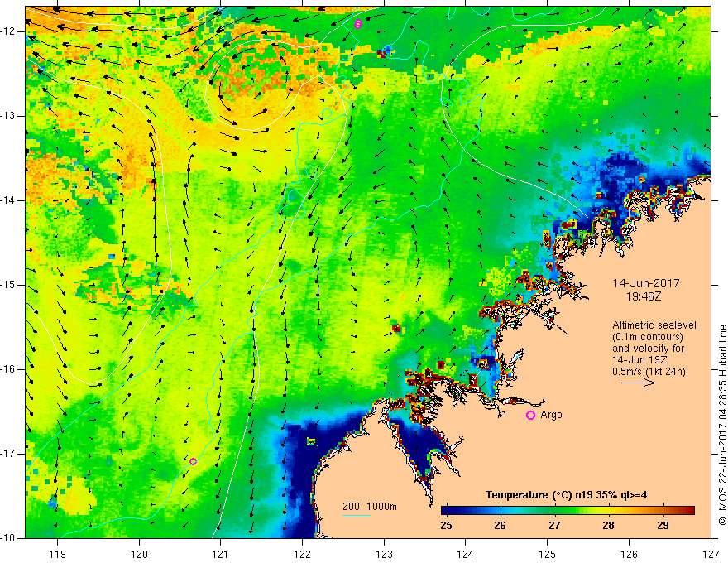Click the longitude axis label 119
The image size is (728, 563).
pyautogui.click(x=58, y=554)
